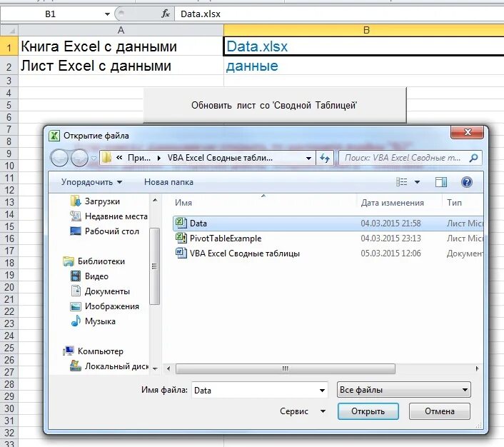This screenshot has width=504, height=447.
Task: Select cell B2 containing данные
Action: pos(363,66)
